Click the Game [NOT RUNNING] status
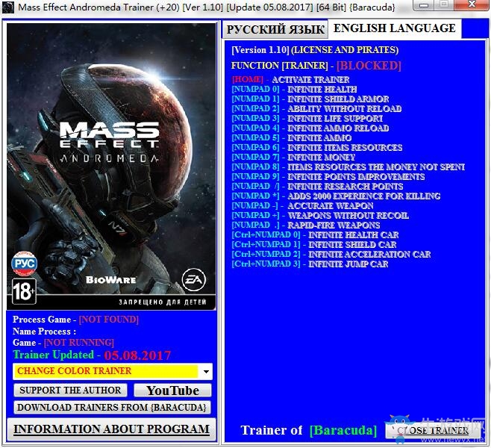 [x=63, y=343]
